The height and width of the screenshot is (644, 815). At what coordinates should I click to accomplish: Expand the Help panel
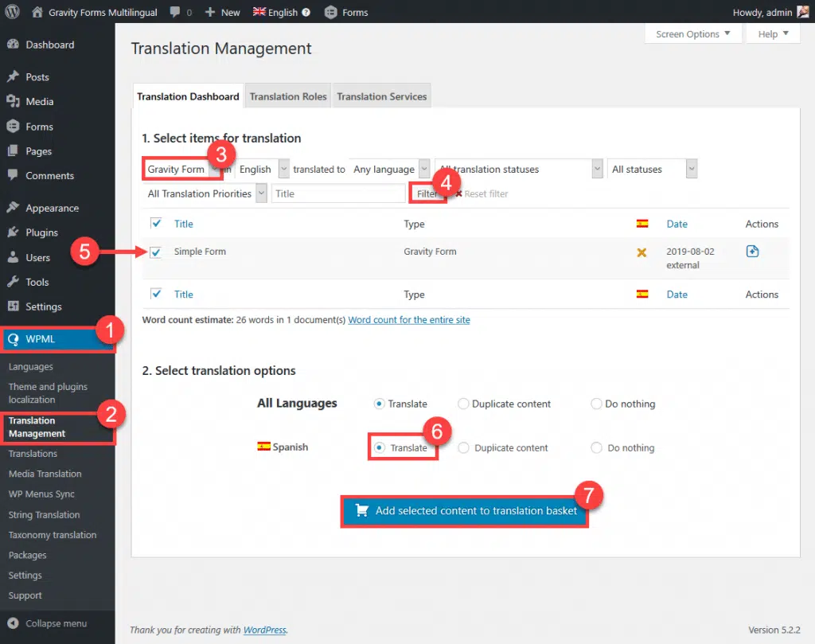click(773, 34)
